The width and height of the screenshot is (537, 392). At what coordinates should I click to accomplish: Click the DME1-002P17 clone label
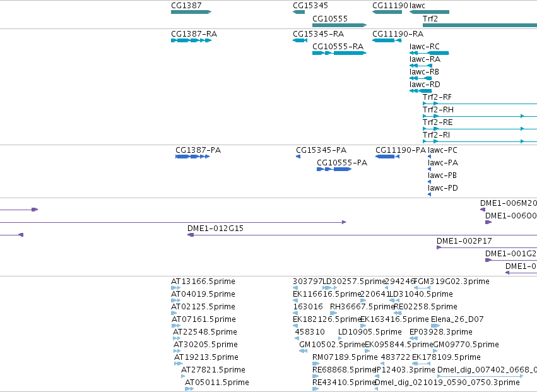(x=464, y=241)
